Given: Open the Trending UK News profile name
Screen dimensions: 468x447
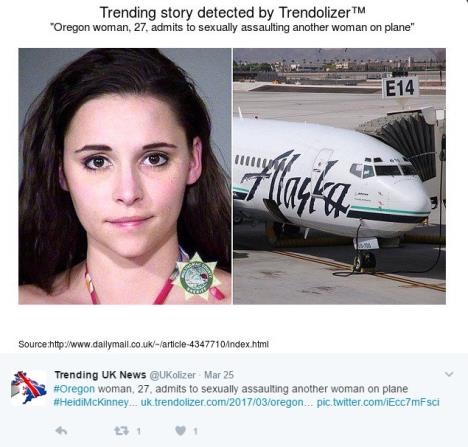Looking at the screenshot, I should click(x=100, y=375).
